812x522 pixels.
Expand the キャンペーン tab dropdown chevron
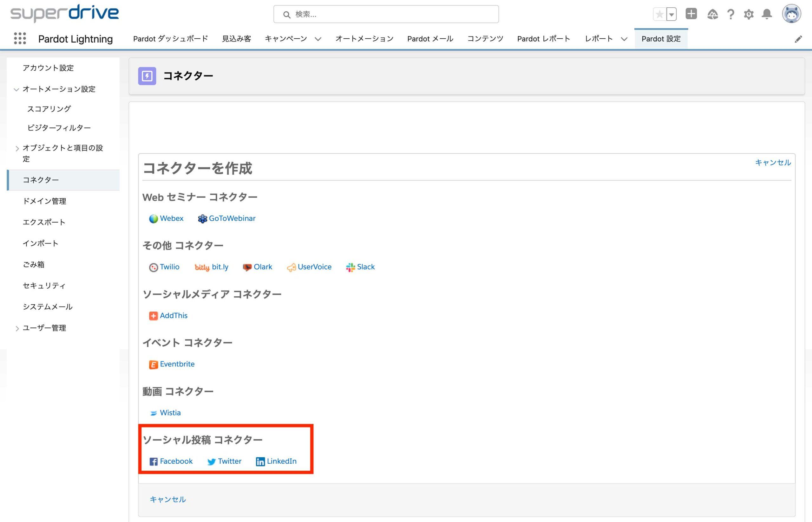pos(318,39)
